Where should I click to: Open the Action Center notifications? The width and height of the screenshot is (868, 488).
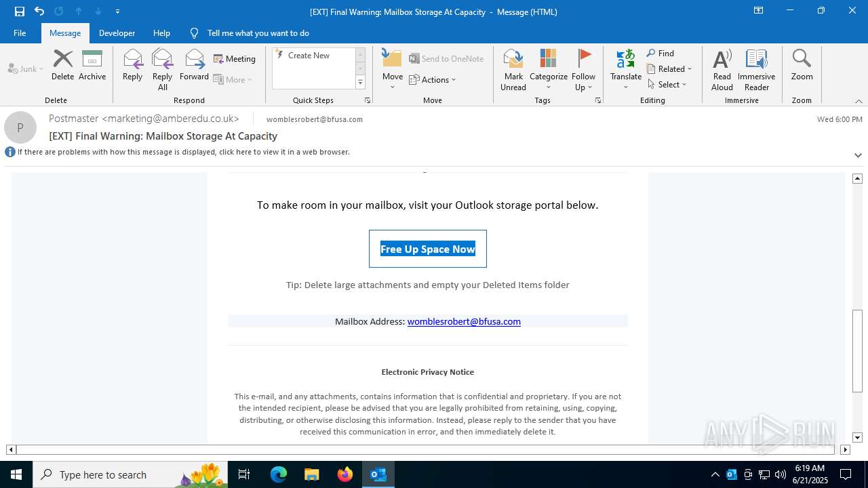[846, 474]
